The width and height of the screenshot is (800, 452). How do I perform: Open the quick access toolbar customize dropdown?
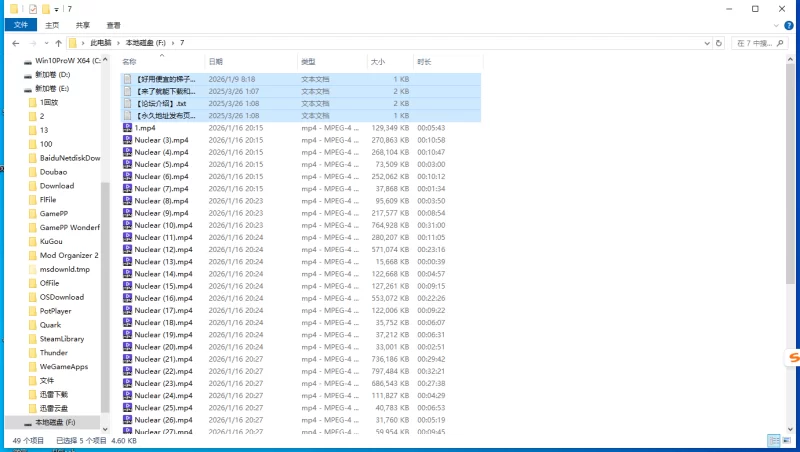click(x=57, y=9)
